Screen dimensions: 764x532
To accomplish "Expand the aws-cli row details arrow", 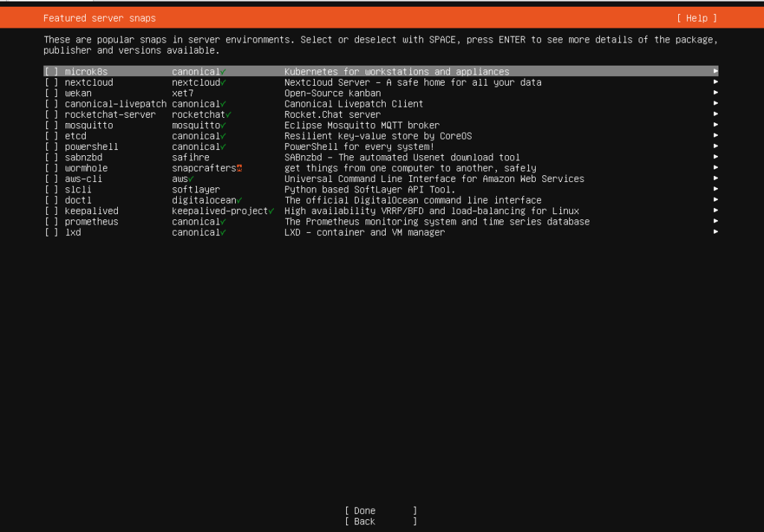I will pyautogui.click(x=716, y=178).
